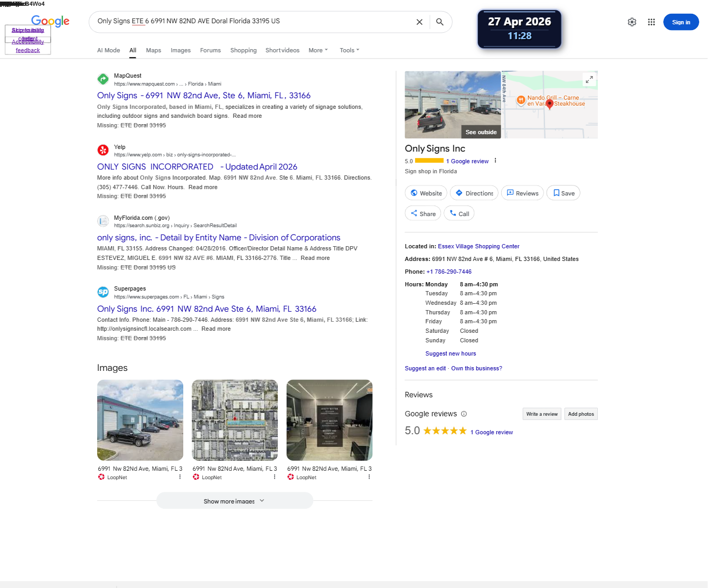The height and width of the screenshot is (588, 714).
Task: Open options for third LoopNet image
Action: 369,477
